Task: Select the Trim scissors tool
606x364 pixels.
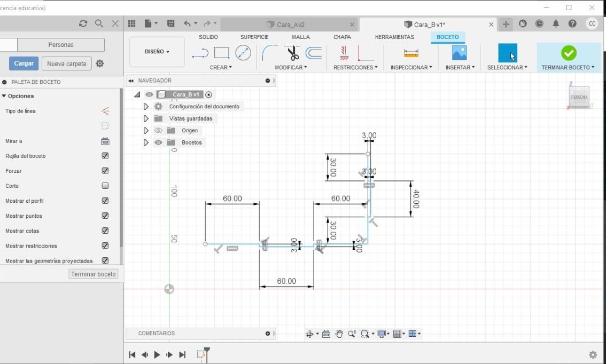Action: tap(292, 53)
